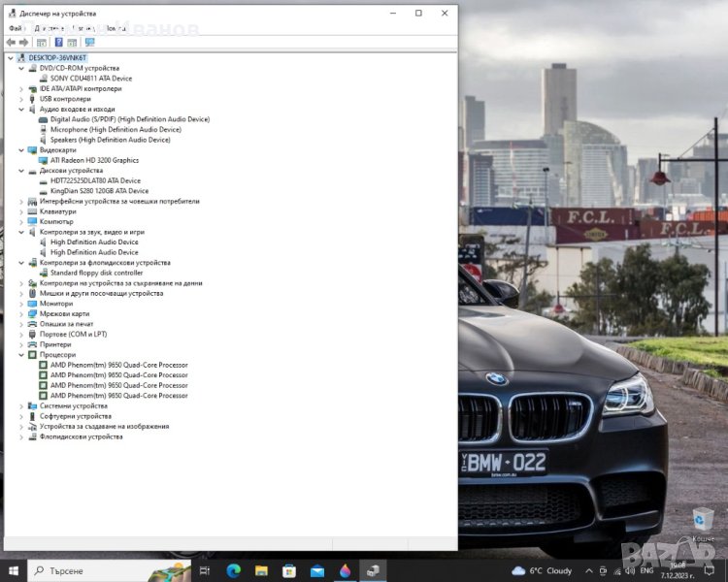
Task: Click the Help icon in toolbar
Action: pyautogui.click(x=58, y=43)
